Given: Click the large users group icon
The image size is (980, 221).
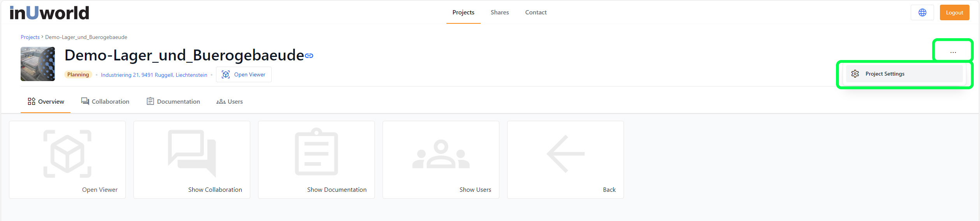Looking at the screenshot, I should (441, 154).
